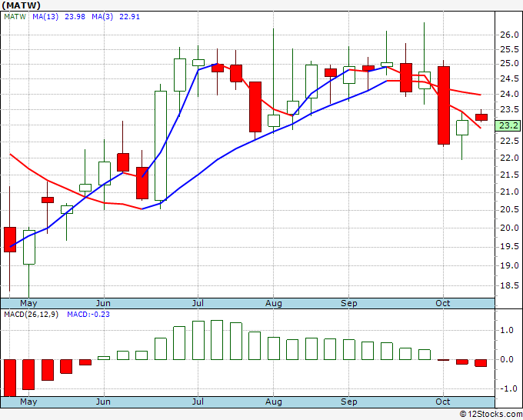Click the large red late-July candlestick
The image size is (523, 420).
(x=255, y=107)
